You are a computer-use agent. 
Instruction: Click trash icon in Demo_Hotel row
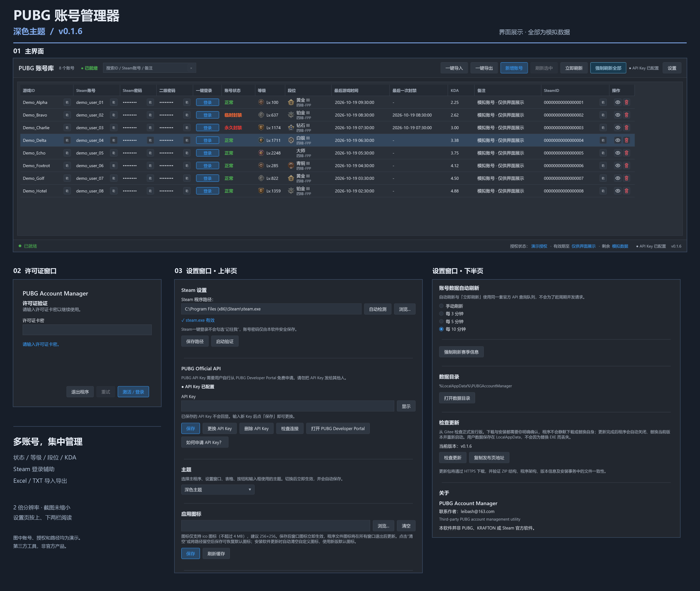tap(626, 191)
